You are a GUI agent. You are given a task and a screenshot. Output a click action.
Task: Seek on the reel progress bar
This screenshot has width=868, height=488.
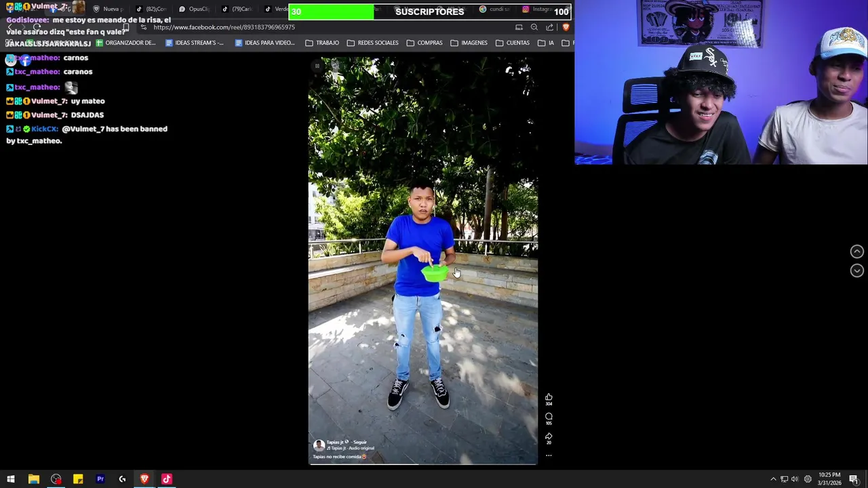(423, 464)
